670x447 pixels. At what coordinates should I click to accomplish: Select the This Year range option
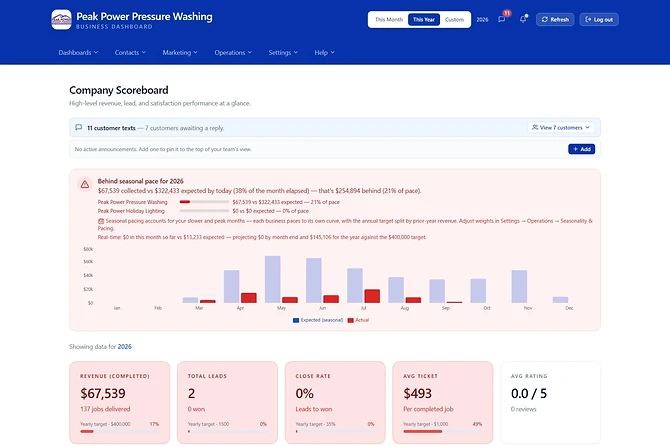click(424, 20)
